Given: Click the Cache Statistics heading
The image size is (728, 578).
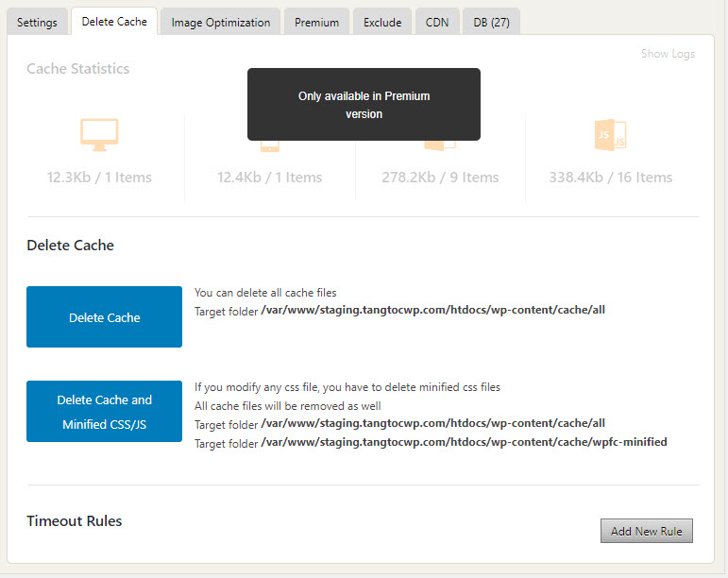Looking at the screenshot, I should [x=78, y=69].
